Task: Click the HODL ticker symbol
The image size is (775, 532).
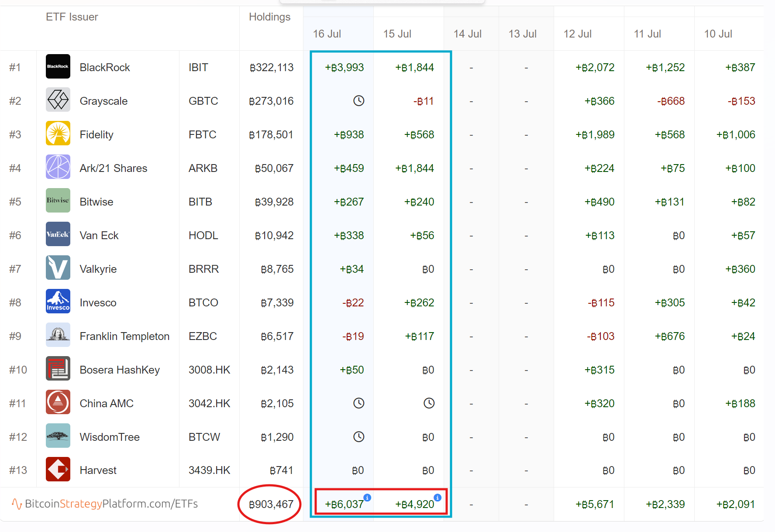Action: tap(203, 236)
